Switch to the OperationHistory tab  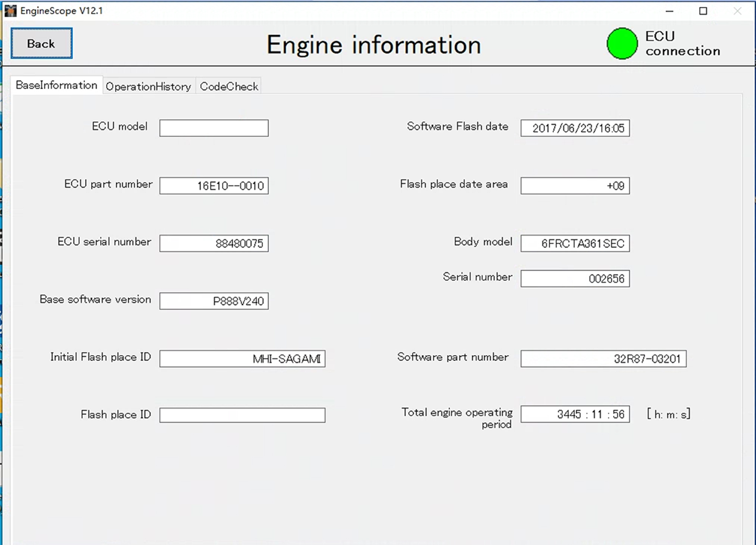(x=148, y=86)
